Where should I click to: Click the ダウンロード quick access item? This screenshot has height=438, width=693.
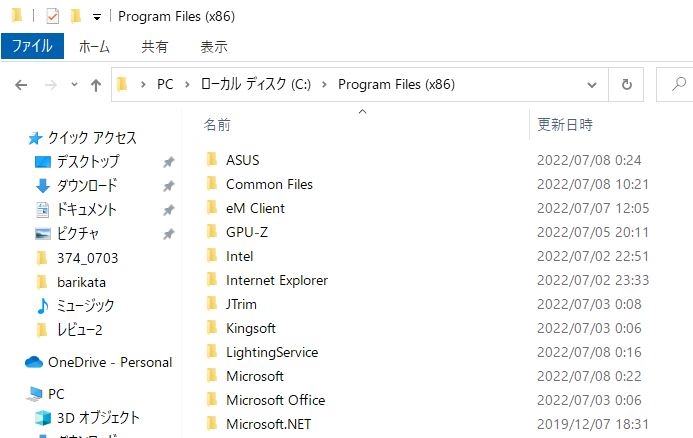pyautogui.click(x=86, y=185)
